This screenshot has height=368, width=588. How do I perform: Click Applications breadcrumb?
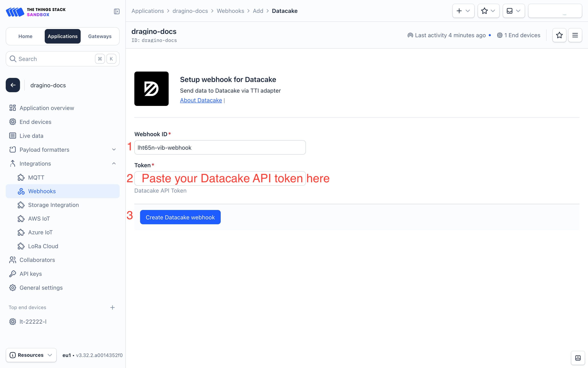tap(147, 11)
